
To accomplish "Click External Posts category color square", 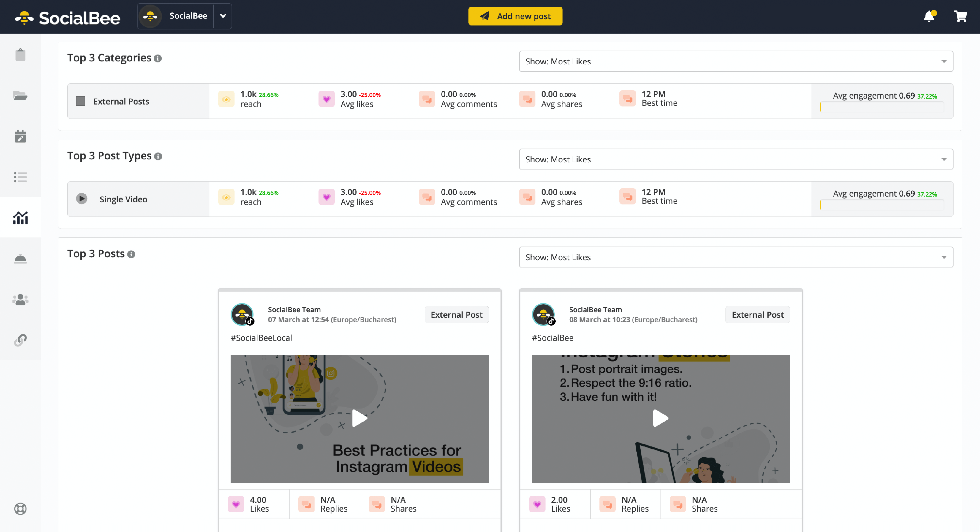I will click(80, 101).
